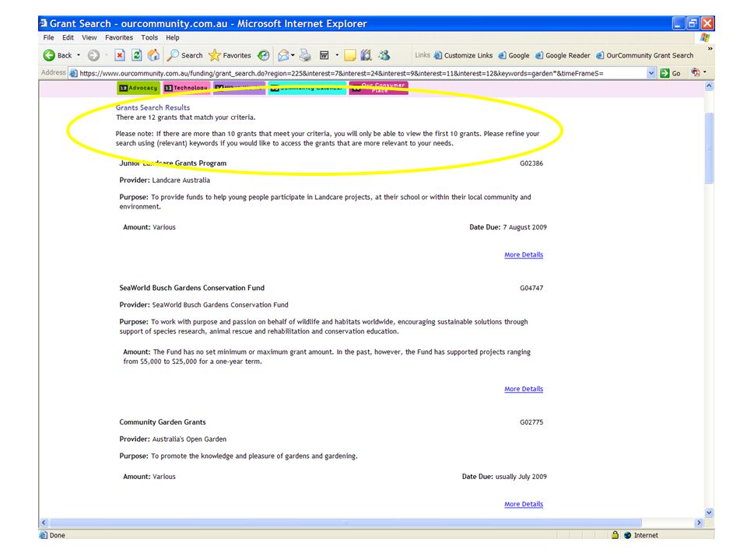The image size is (747, 560).
Task: Expand the Back button history dropdown
Action: 79,55
